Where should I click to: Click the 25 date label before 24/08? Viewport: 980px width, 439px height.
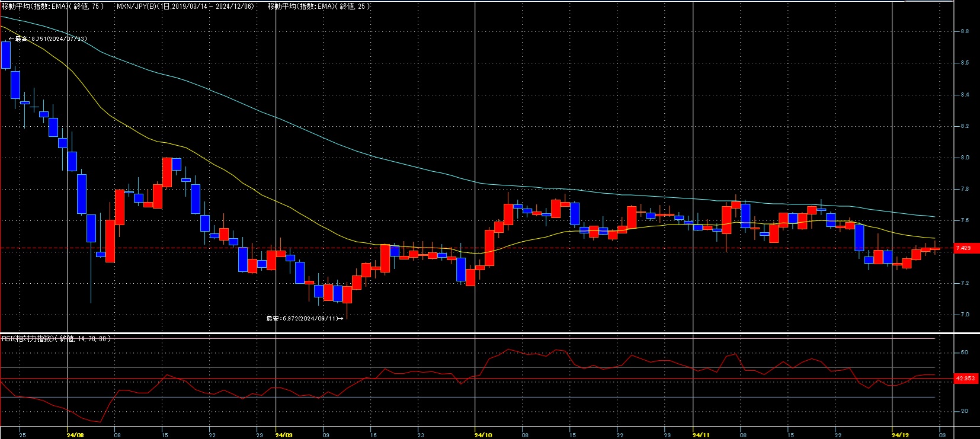pyautogui.click(x=23, y=435)
